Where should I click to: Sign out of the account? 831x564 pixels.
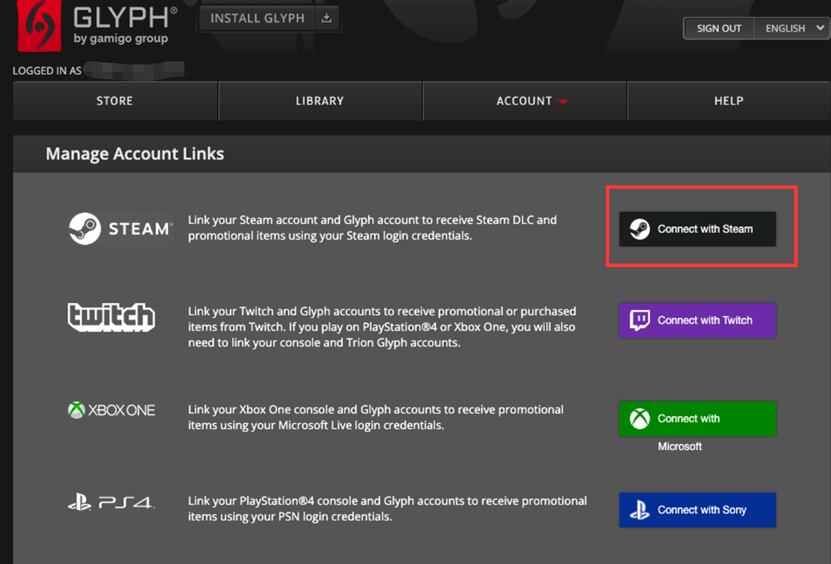719,28
